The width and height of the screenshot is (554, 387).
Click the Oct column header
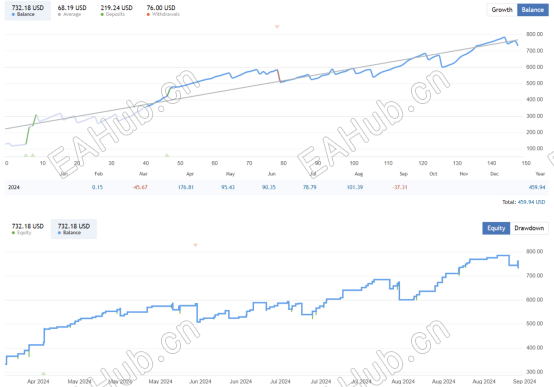point(433,174)
